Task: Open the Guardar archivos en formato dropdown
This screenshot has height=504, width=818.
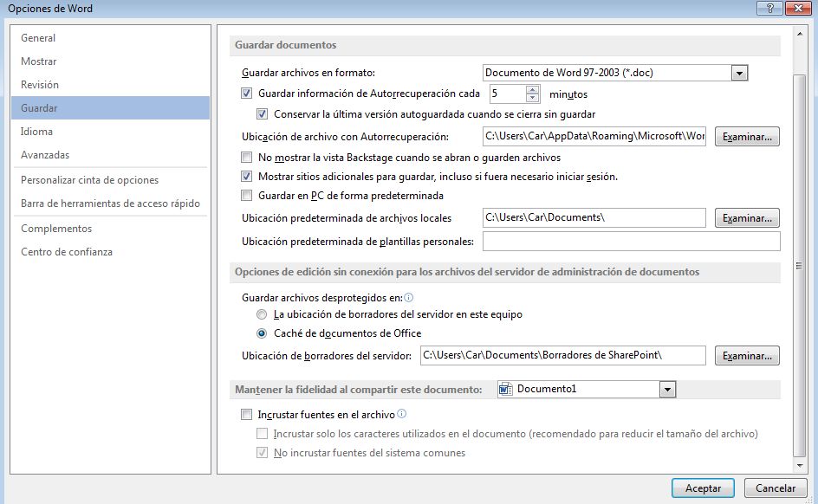Action: point(738,74)
